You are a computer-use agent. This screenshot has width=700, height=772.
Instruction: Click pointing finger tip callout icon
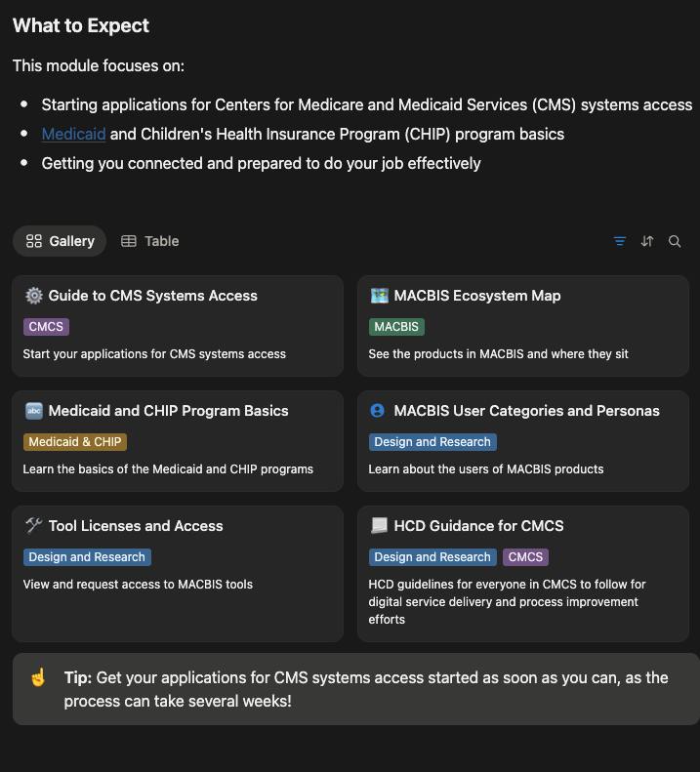coord(38,677)
